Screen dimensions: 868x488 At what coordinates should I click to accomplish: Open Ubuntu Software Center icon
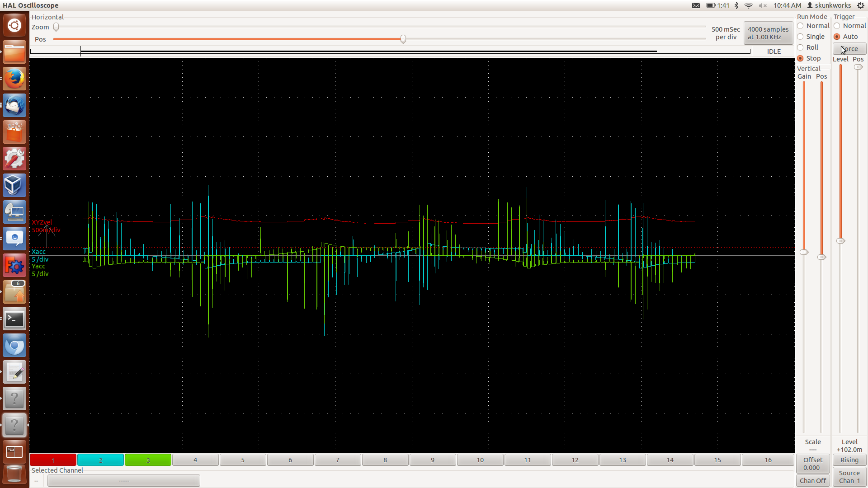tap(14, 132)
